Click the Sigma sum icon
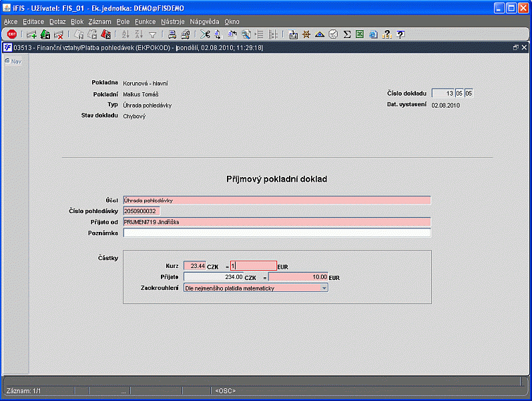532x401 pixels. tap(346, 34)
